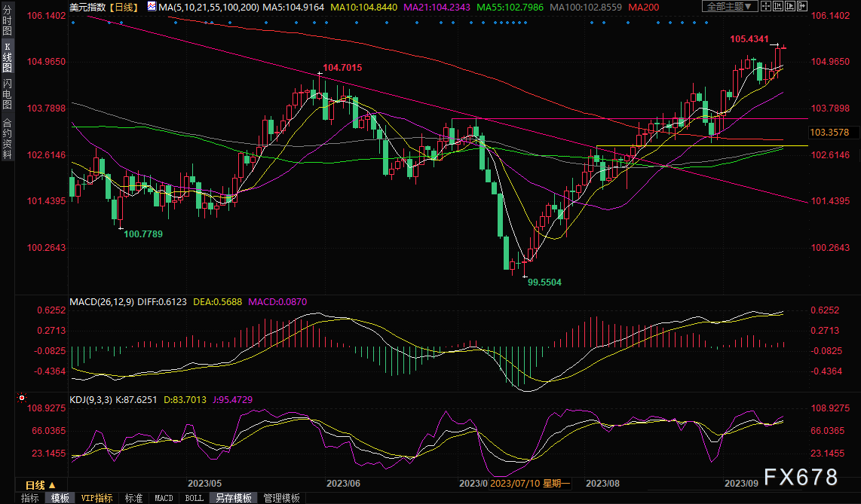The image size is (861, 504).
Task: Click the MACD:0.0870 value
Action: pyautogui.click(x=277, y=301)
